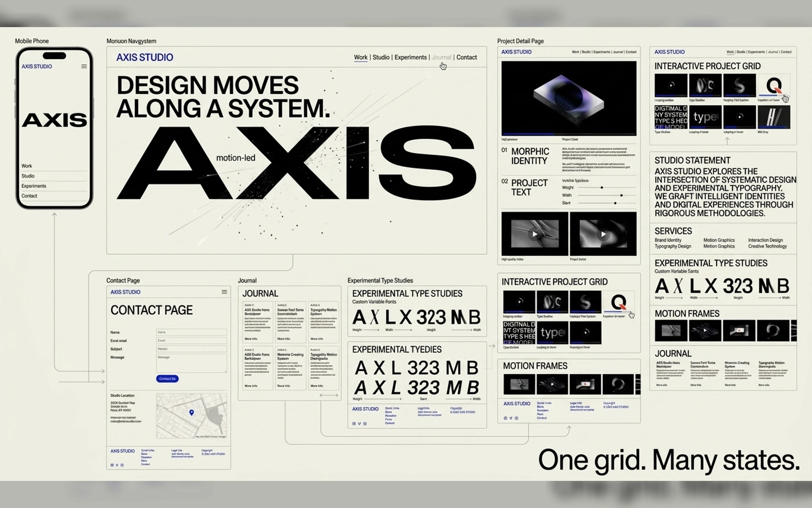Click the AXIS STUDIO logo on the mobile phone
Viewport: 812px width, 508px height.
point(37,66)
